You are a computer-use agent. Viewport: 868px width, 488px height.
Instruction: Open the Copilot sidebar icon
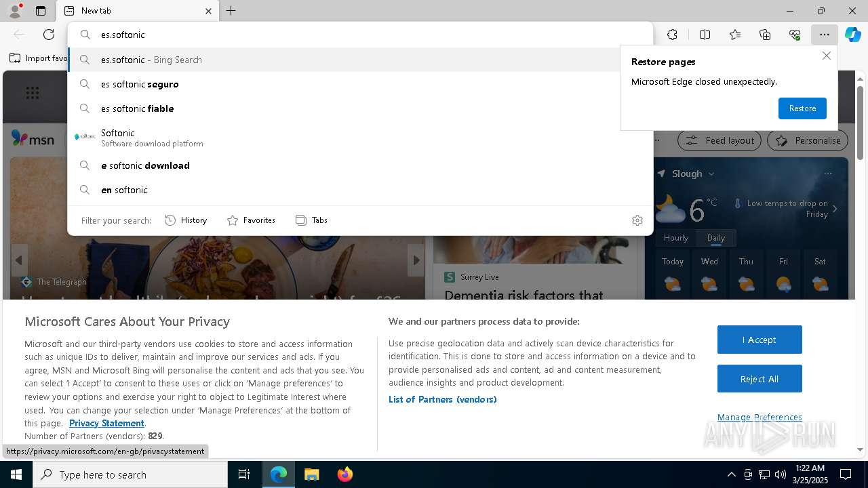click(852, 35)
